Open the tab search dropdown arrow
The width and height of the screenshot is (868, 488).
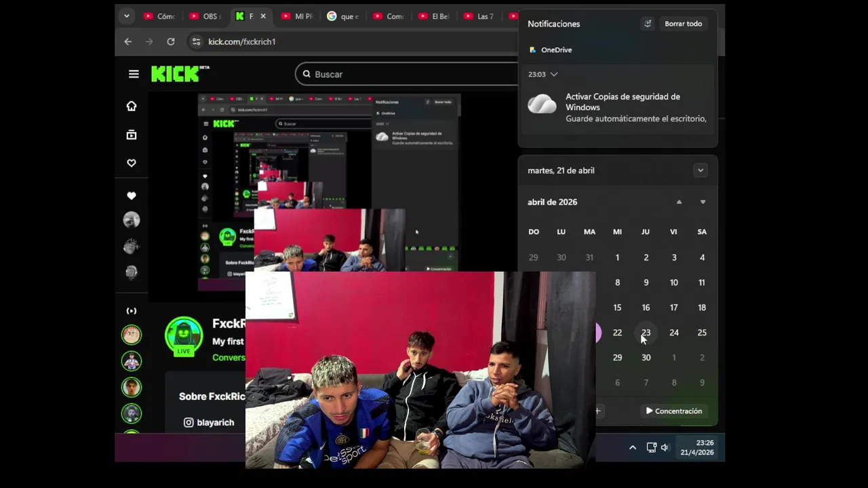pyautogui.click(x=126, y=16)
